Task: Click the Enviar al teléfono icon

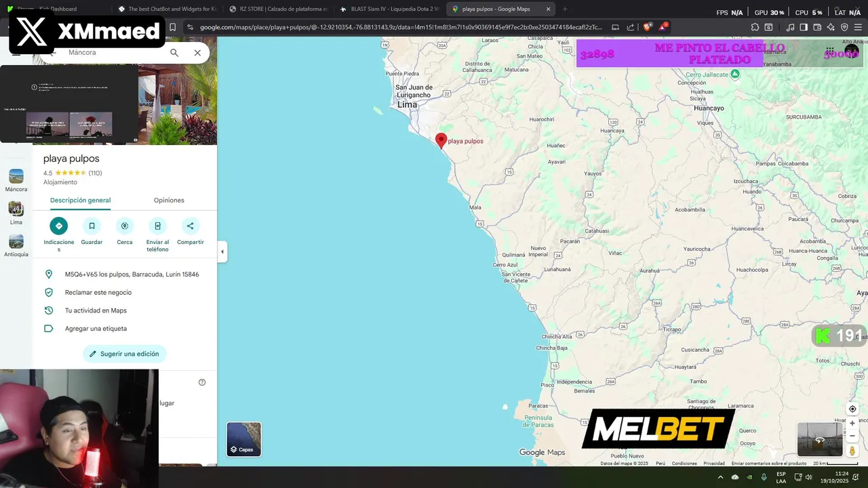Action: pos(157,226)
